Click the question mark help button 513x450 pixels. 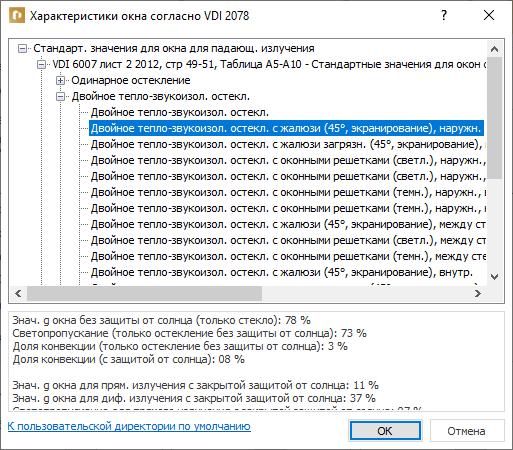(444, 15)
